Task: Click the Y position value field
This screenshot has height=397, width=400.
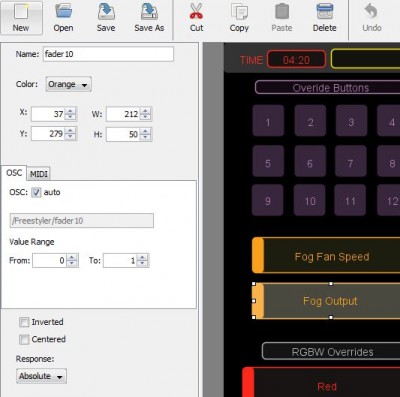Action: pyautogui.click(x=48, y=134)
